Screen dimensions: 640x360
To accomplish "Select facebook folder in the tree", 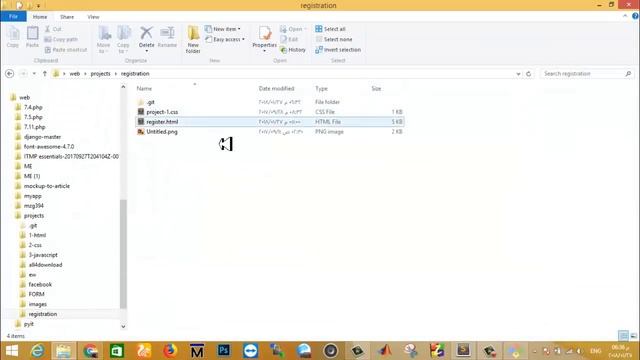I will (40, 284).
